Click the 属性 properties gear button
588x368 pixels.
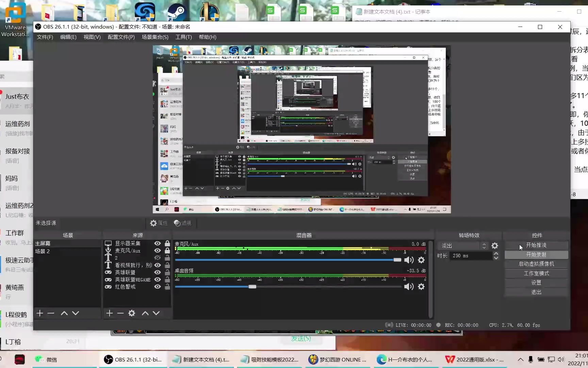coord(159,223)
